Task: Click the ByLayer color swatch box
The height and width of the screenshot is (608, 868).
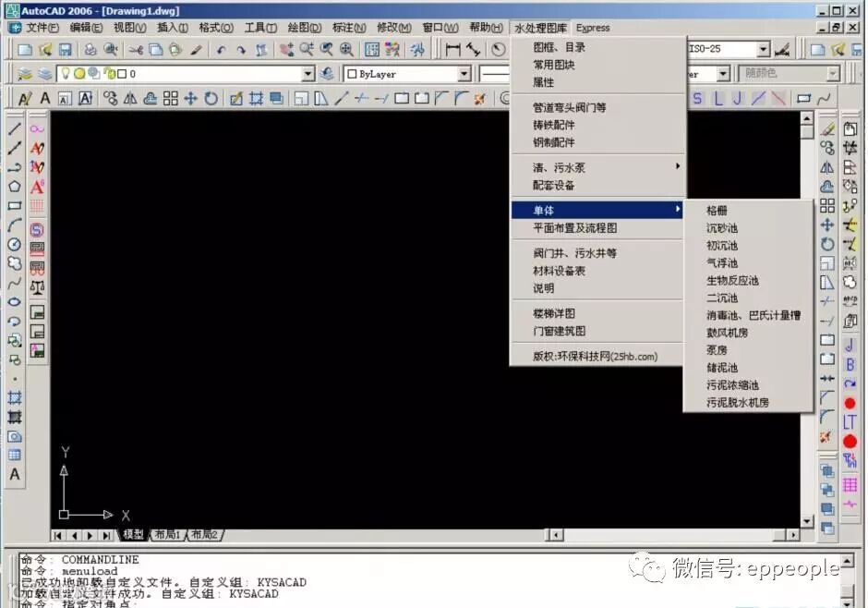Action: (352, 74)
